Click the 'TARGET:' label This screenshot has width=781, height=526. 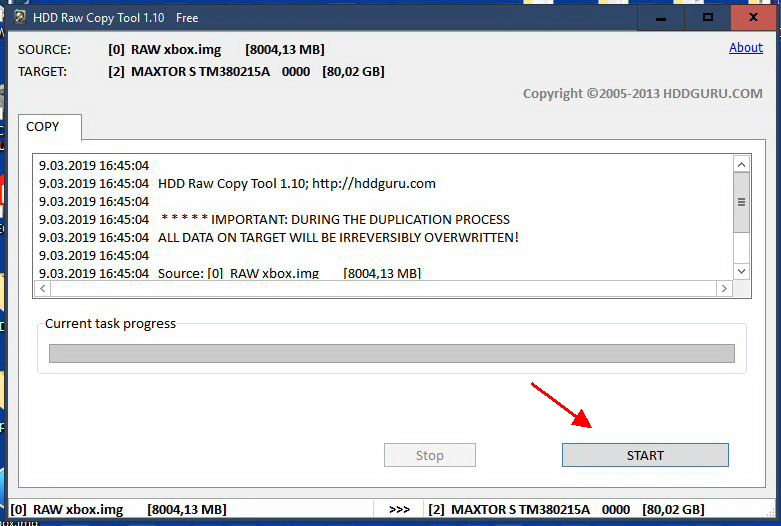[42, 72]
